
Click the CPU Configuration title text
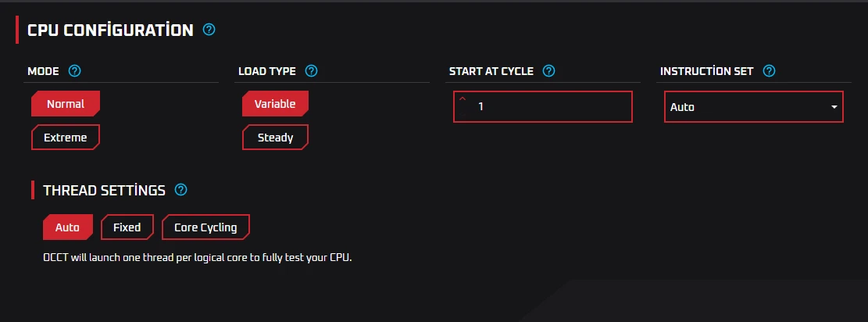point(110,30)
